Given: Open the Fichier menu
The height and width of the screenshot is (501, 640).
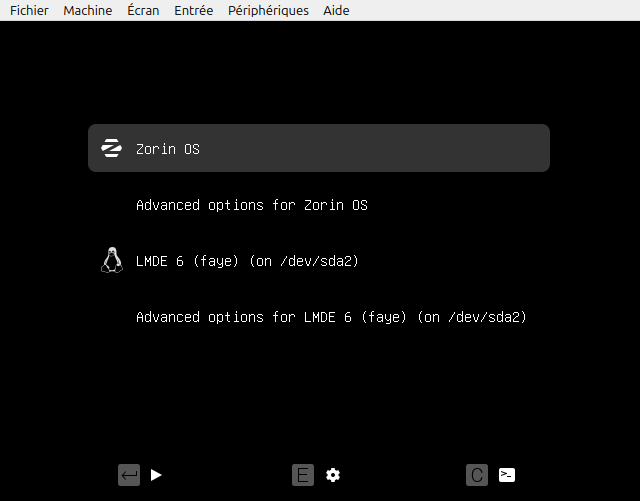Looking at the screenshot, I should [x=29, y=10].
